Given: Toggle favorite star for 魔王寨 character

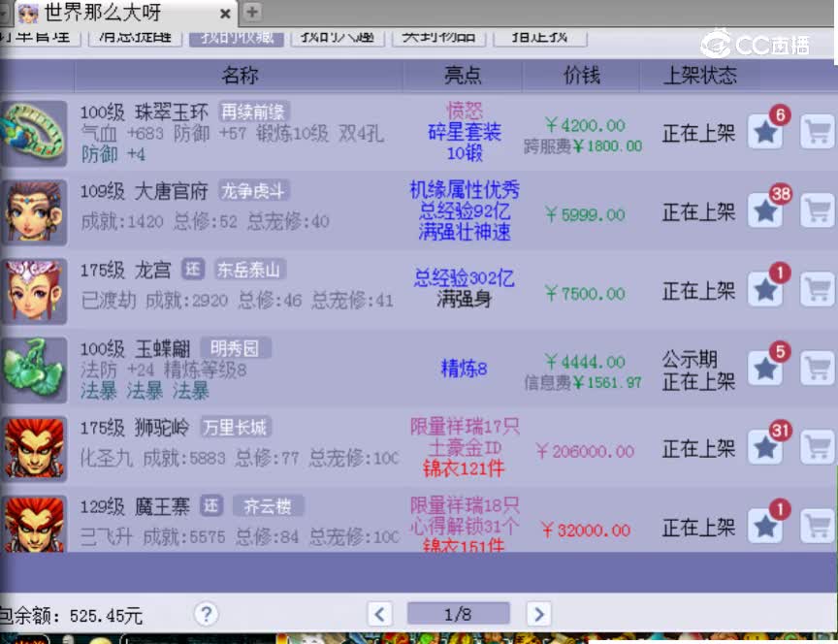Looking at the screenshot, I should [765, 527].
